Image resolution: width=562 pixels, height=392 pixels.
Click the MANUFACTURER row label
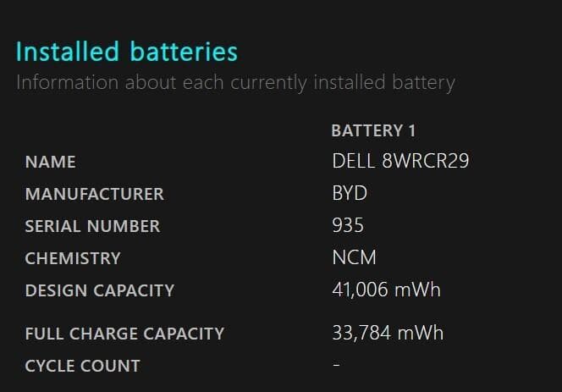click(x=94, y=194)
